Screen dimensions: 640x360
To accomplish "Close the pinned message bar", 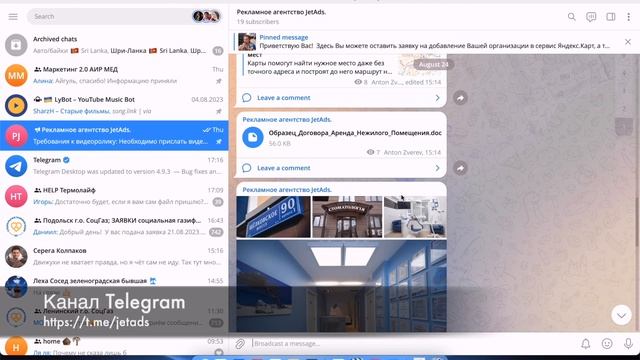I will [x=628, y=42].
